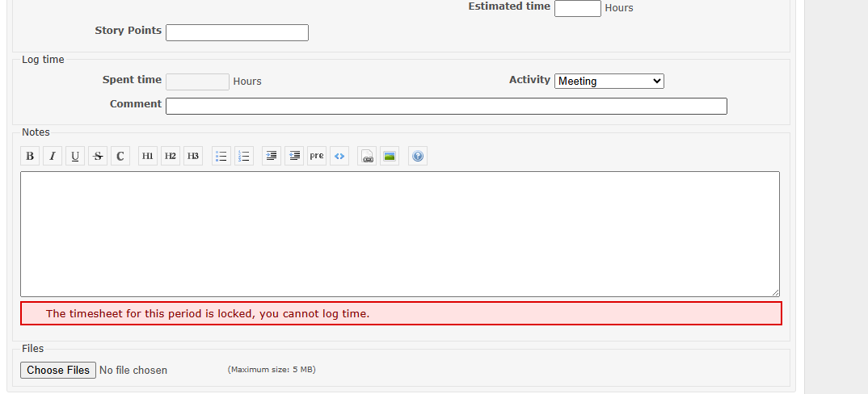Insert highlighted code block
Viewport: 868px width, 394px height.
pos(339,156)
